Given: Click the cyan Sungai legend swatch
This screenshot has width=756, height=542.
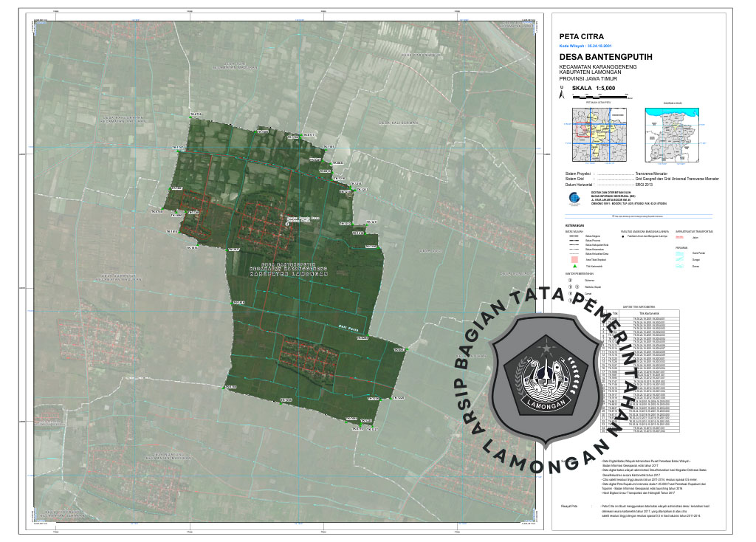Looking at the screenshot, I should point(680,259).
